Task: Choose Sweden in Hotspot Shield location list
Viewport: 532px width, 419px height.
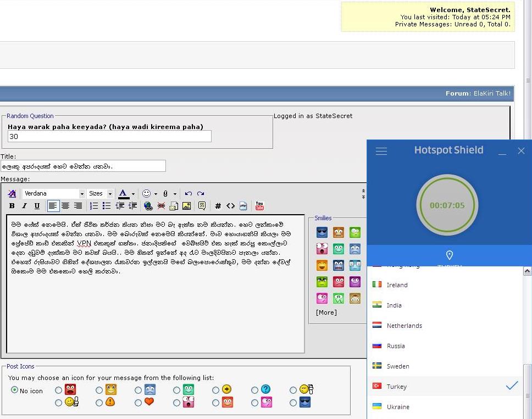Action: point(445,366)
